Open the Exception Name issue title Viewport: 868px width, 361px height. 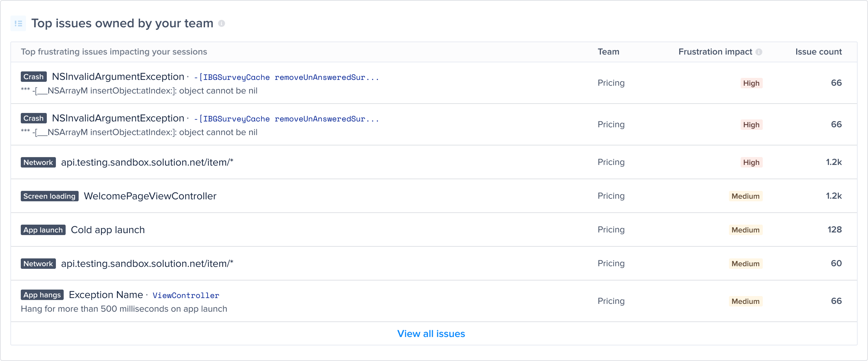coord(106,295)
